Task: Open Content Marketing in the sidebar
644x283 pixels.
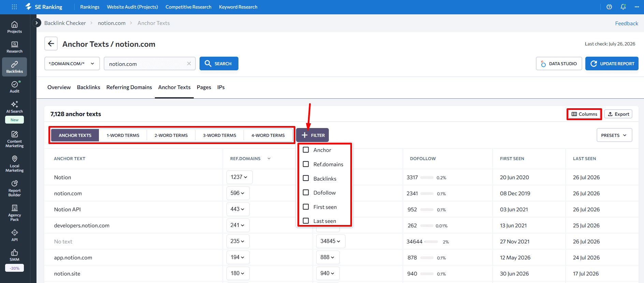Action: [15, 139]
